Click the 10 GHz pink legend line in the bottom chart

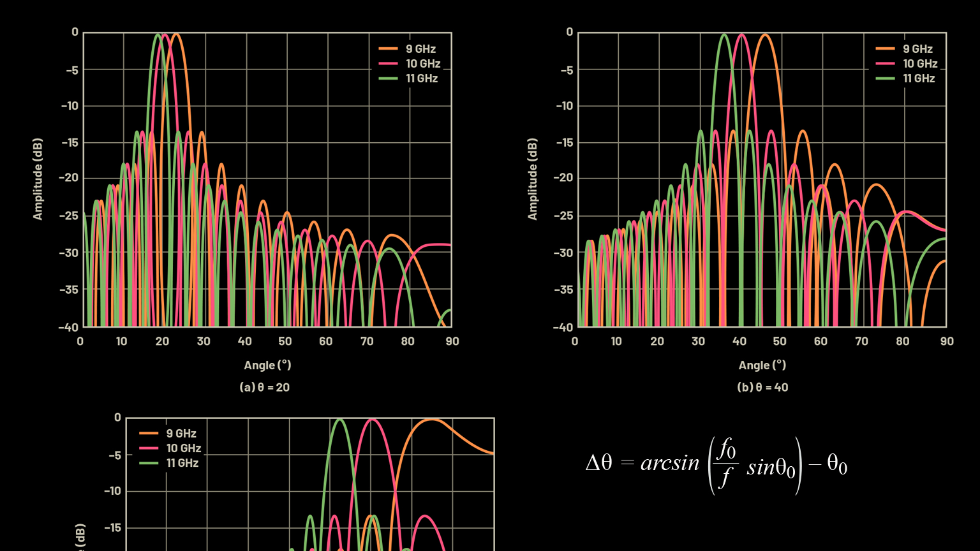point(149,448)
